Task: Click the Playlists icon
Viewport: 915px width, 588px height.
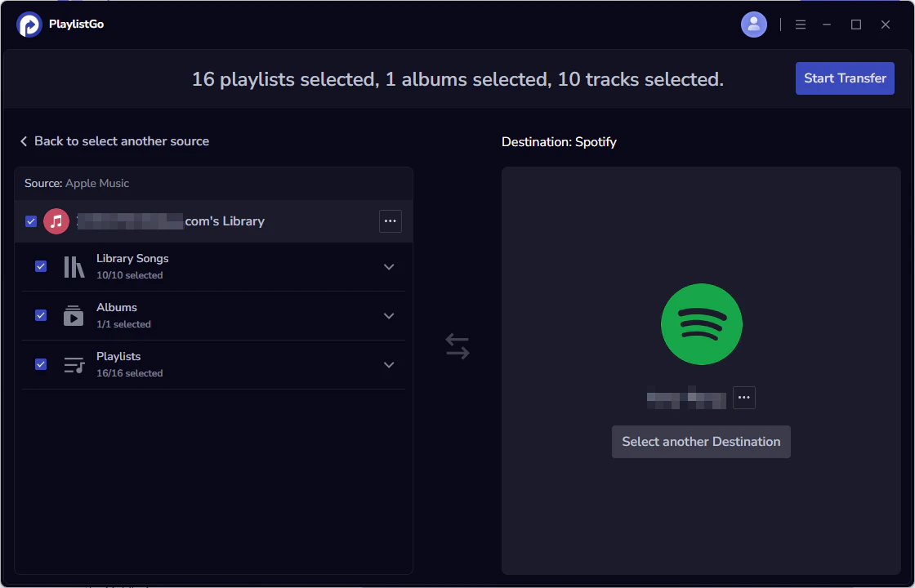Action: [74, 365]
